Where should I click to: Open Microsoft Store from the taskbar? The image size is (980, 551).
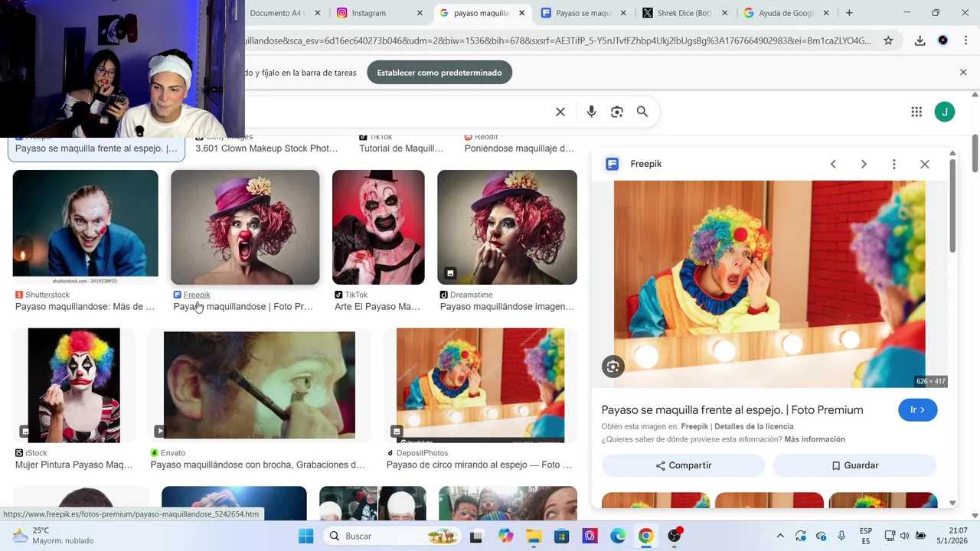562,536
